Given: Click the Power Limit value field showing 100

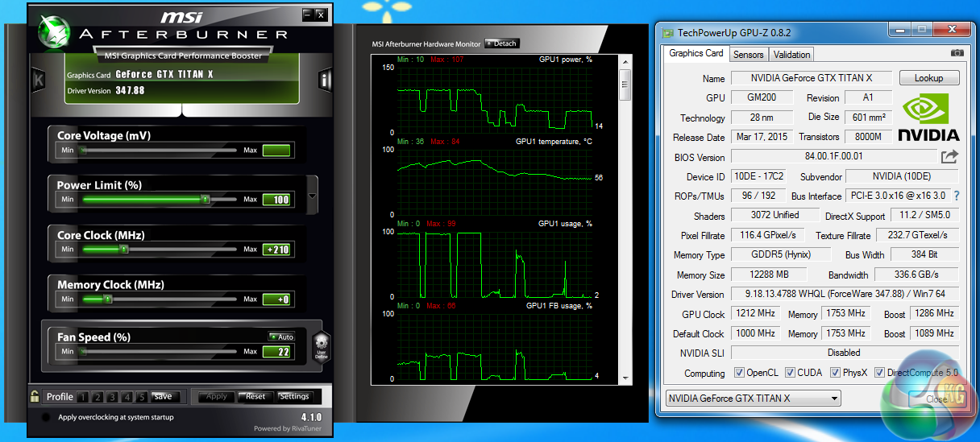Looking at the screenshot, I should (276, 199).
